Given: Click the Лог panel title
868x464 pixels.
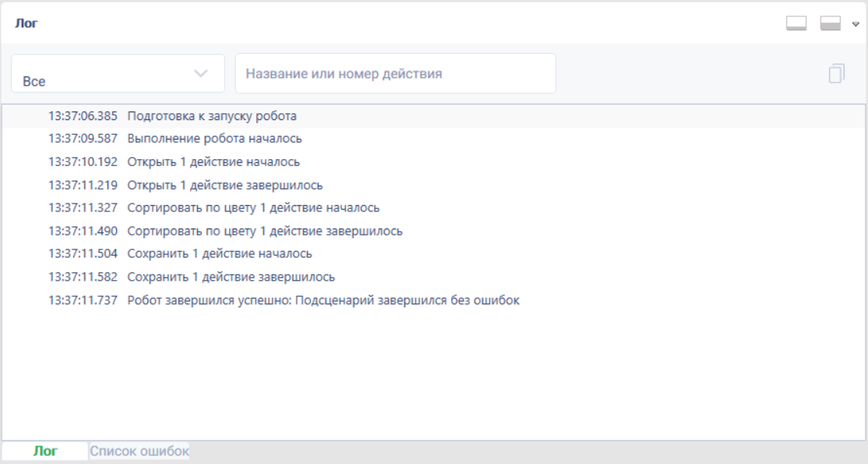Looking at the screenshot, I should pyautogui.click(x=26, y=23).
